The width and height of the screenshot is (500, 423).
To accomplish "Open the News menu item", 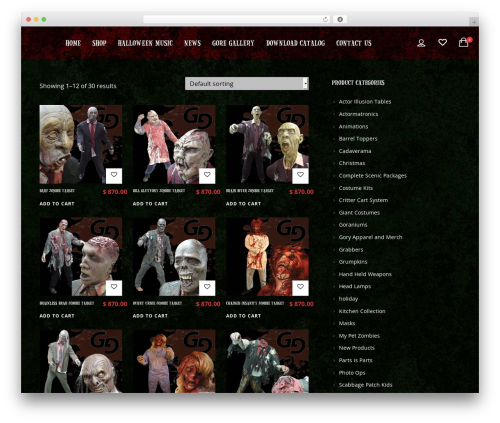I will (192, 43).
